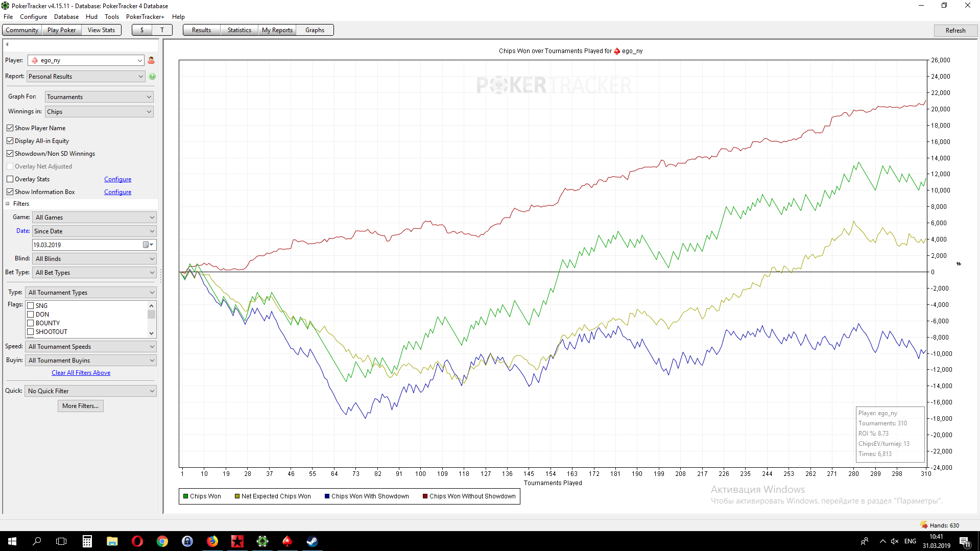Image resolution: width=980 pixels, height=551 pixels.
Task: Click the green help icon beside Report
Action: point(152,77)
